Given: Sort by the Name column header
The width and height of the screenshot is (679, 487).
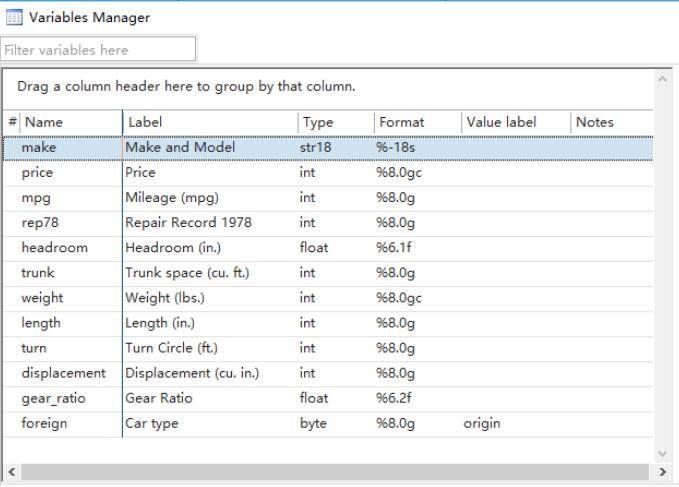Looking at the screenshot, I should pos(70,122).
